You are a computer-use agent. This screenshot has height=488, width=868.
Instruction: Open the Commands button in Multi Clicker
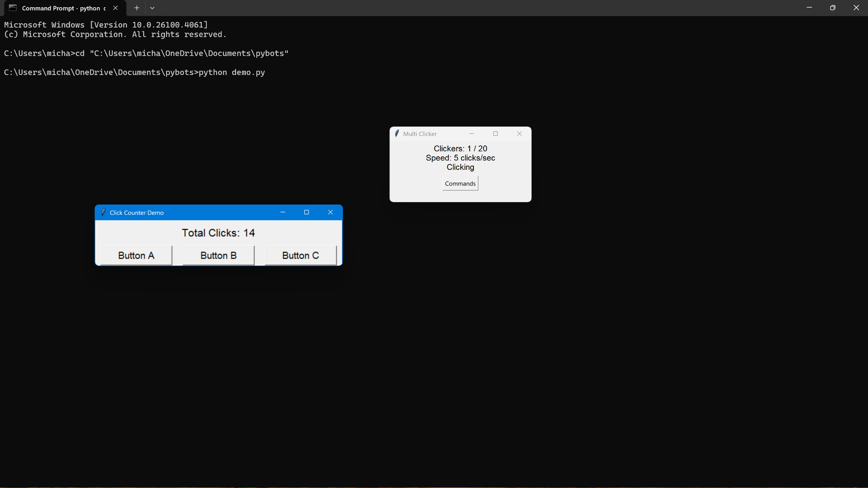460,183
